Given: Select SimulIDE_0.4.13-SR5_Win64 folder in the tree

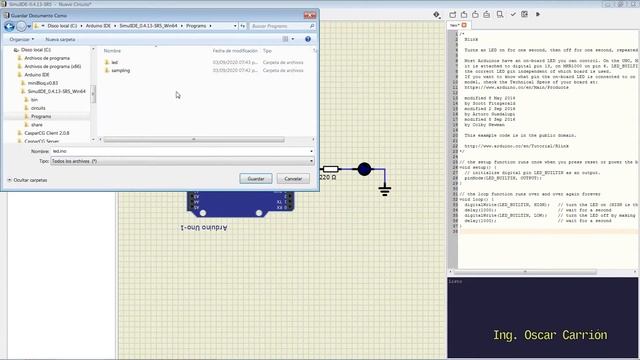Looking at the screenshot, I should coord(56,91).
